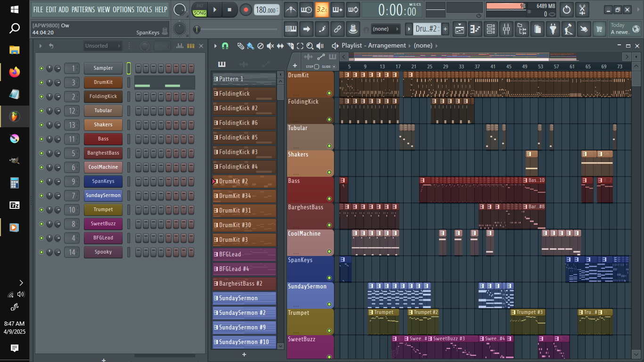Open the OPTIONS menu
The width and height of the screenshot is (644, 362).
[124, 9]
